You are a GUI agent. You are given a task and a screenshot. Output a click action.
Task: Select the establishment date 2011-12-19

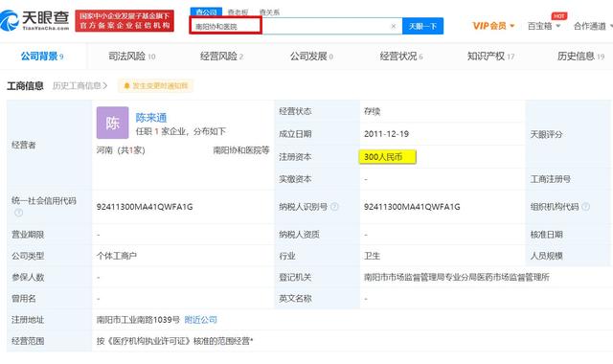pyautogui.click(x=386, y=134)
